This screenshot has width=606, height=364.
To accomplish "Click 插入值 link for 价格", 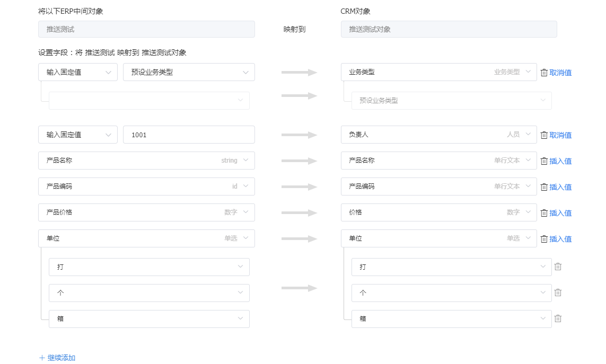I will (560, 213).
